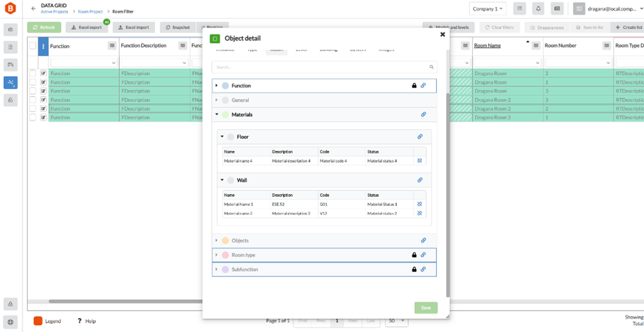Open the notifications bell icon
The image size is (644, 332).
point(538,9)
